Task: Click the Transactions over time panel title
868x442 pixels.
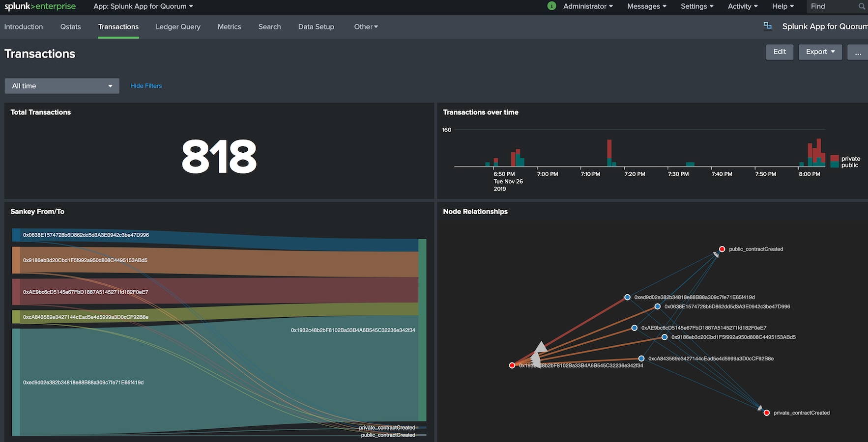Action: (481, 112)
